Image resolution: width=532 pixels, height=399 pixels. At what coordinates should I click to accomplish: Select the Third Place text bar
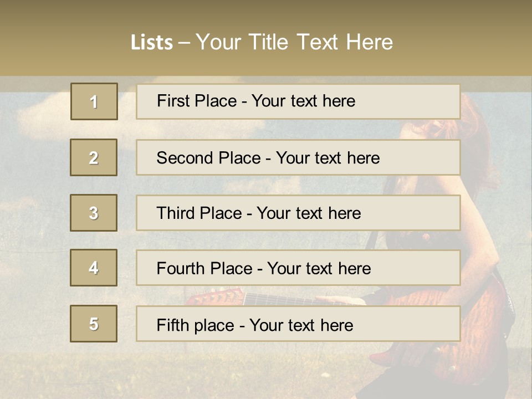pos(298,213)
